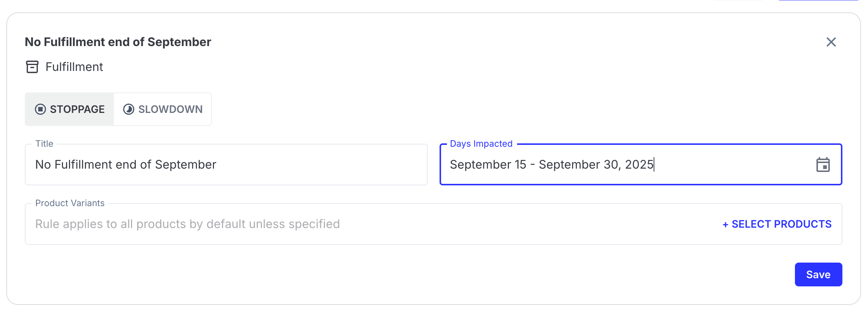This screenshot has height=312, width=868.
Task: Click the Title field label
Action: [44, 144]
